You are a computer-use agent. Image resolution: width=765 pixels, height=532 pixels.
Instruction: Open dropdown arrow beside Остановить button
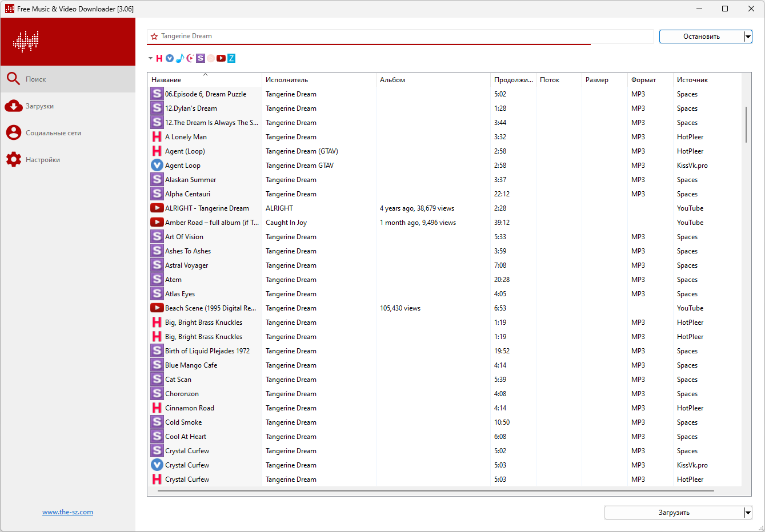coord(748,37)
